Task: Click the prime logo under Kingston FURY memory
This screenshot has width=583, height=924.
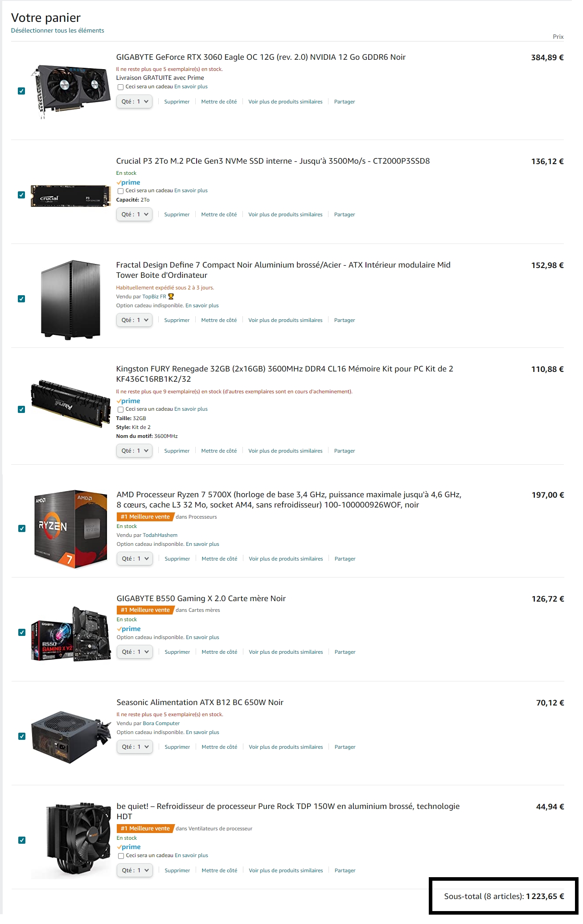Action: pos(128,401)
